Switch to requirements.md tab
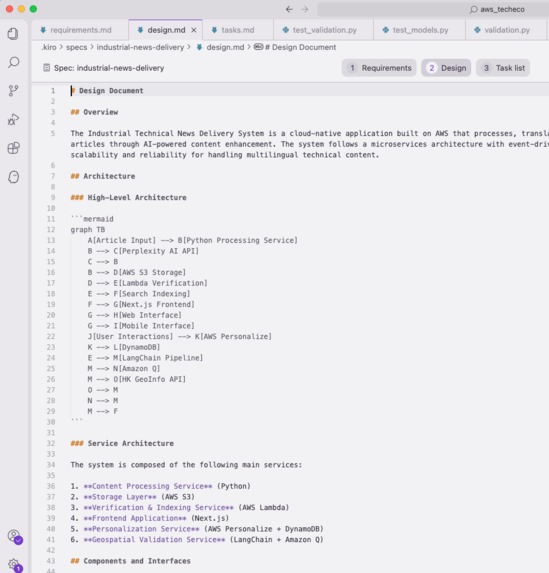This screenshot has width=549, height=573. pyautogui.click(x=80, y=30)
